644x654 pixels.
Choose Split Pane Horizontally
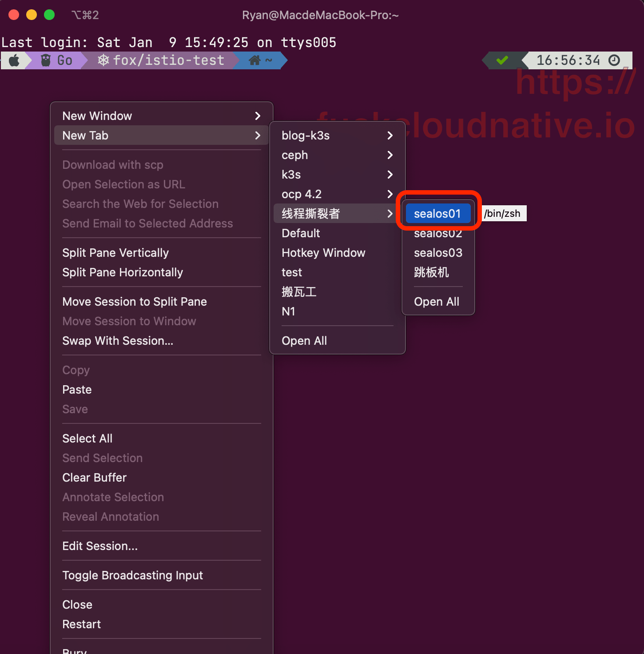(x=162, y=272)
